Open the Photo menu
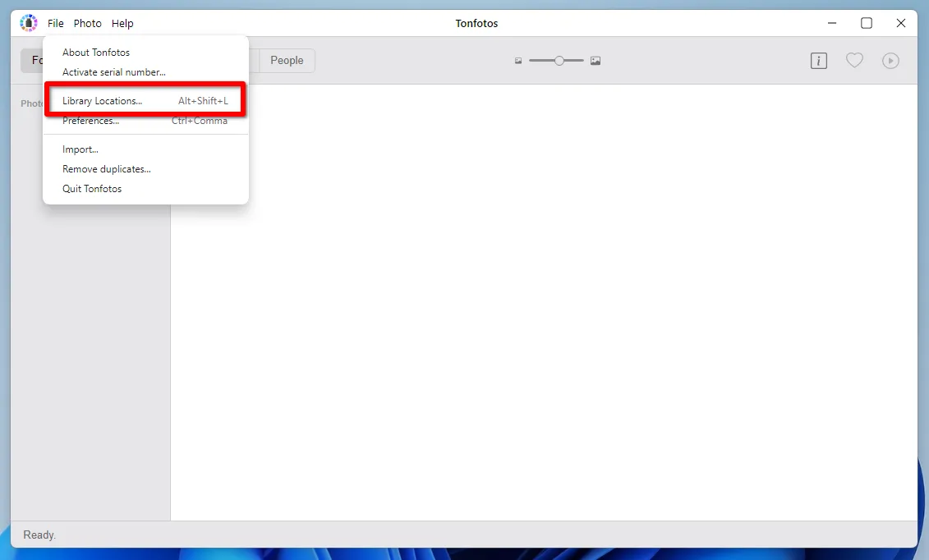This screenshot has height=560, width=929. coord(88,23)
